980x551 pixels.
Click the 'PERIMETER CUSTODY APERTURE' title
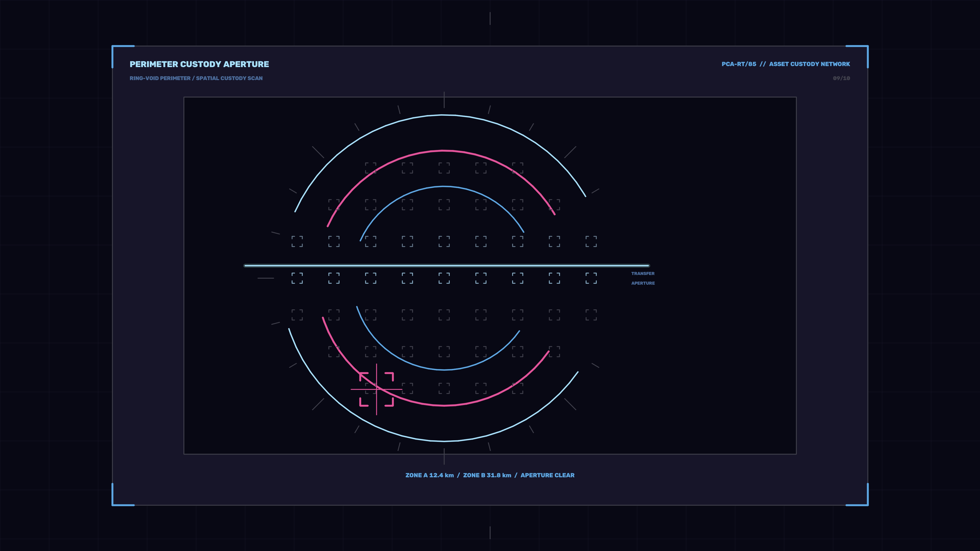[x=199, y=64]
